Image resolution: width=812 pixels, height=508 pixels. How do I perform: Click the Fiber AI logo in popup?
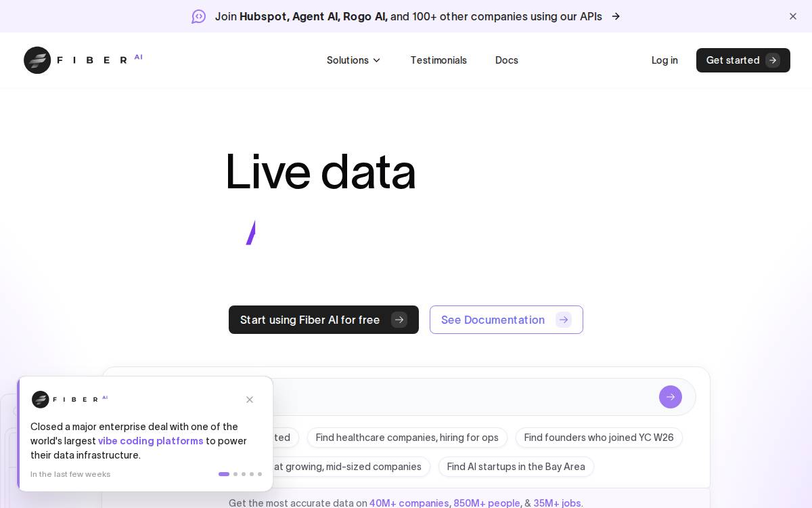70,400
